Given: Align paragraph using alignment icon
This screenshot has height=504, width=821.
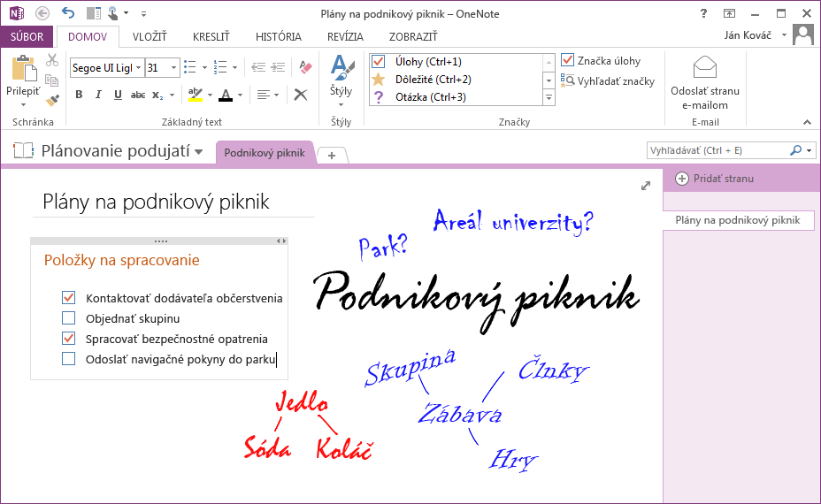Looking at the screenshot, I should (x=264, y=95).
